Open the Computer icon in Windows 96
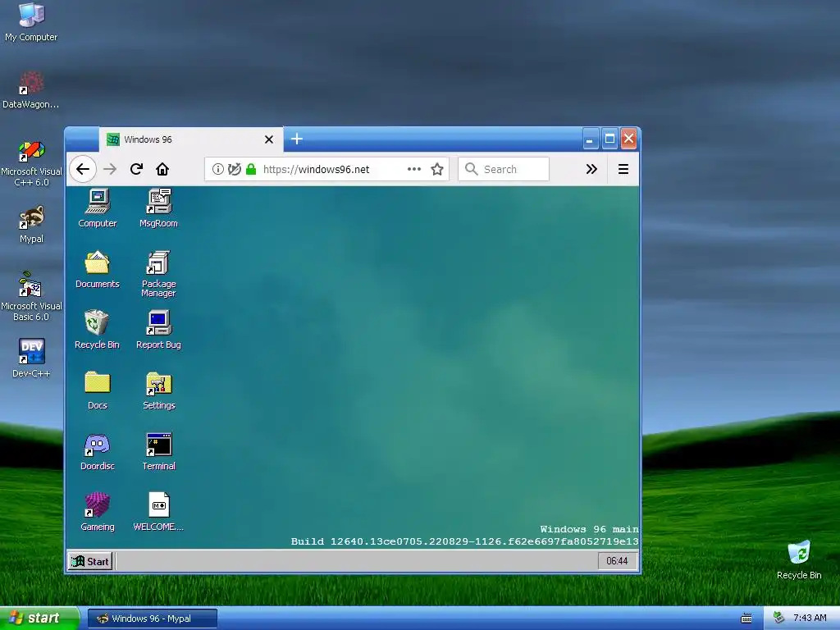840x630 pixels. pyautogui.click(x=98, y=208)
